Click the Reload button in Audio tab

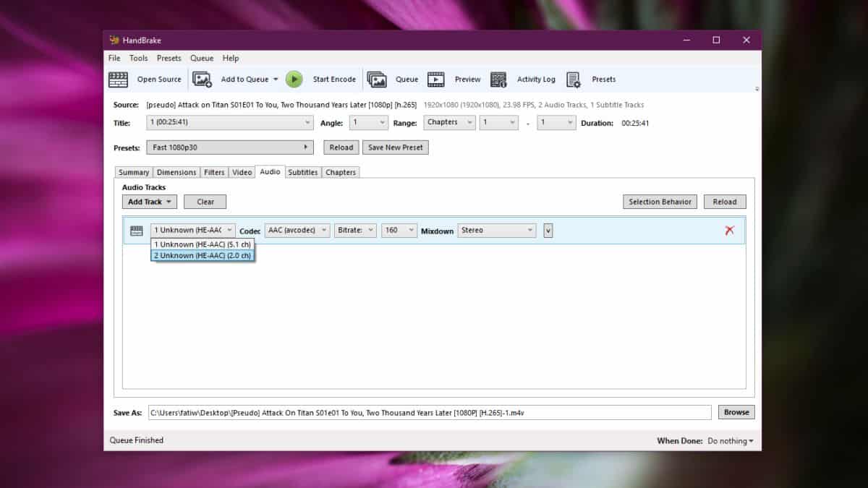click(725, 202)
